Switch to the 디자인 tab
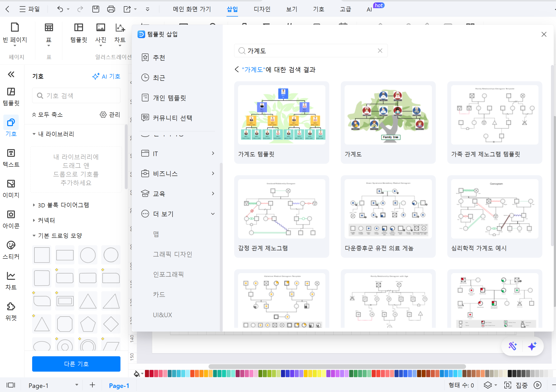This screenshot has width=556, height=392. point(262,9)
